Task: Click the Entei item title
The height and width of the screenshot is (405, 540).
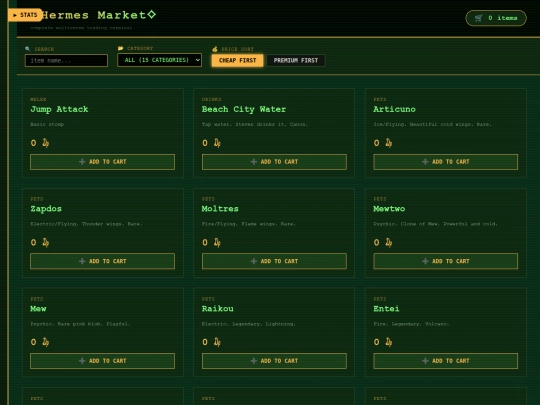Action: (386, 309)
